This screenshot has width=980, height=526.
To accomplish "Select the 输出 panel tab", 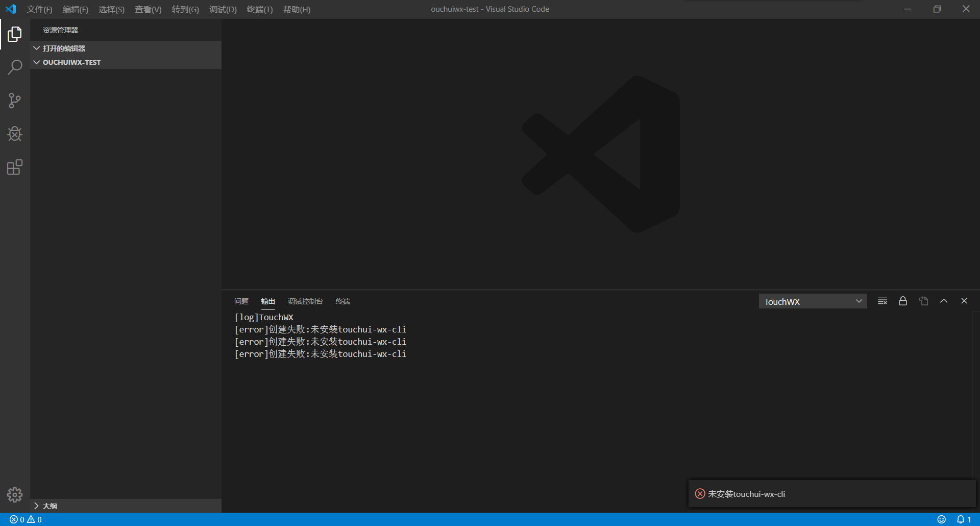I will coord(268,301).
